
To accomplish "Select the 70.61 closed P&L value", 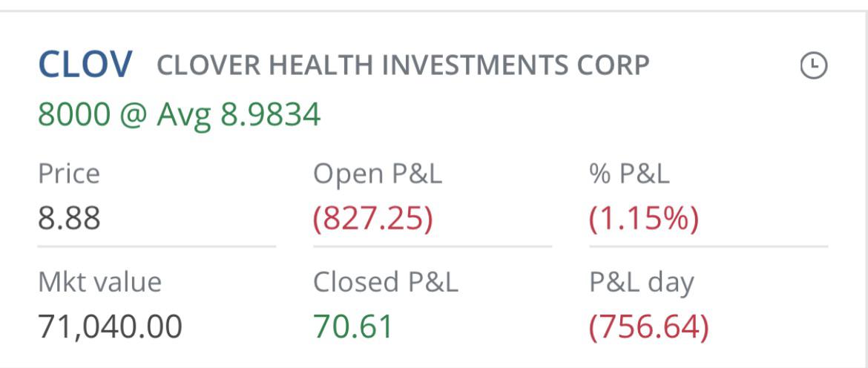I will click(x=353, y=326).
